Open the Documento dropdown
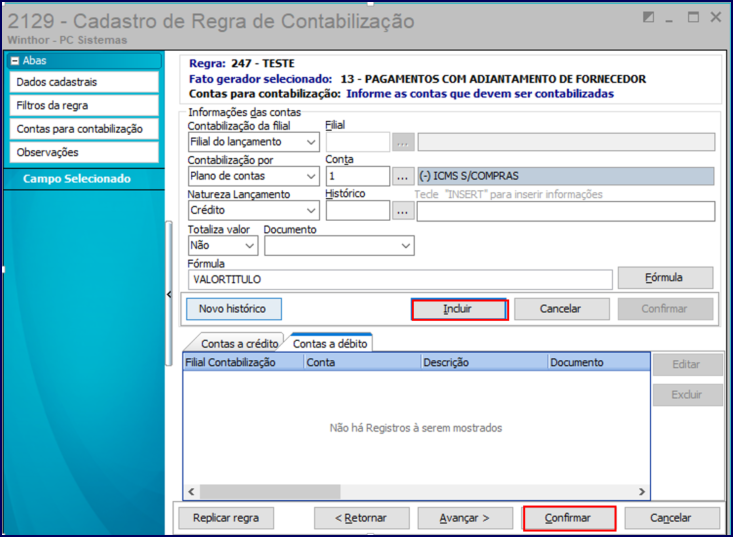Image resolution: width=733 pixels, height=537 pixels. pos(339,246)
